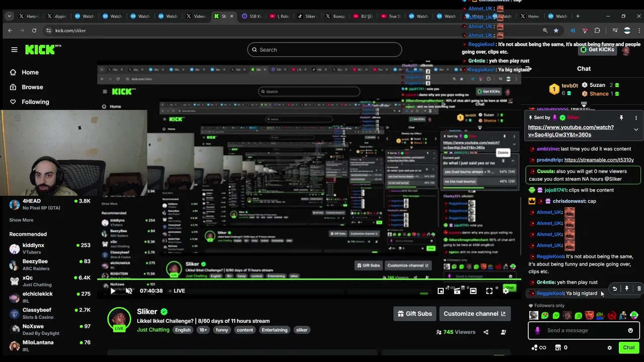Screen dimensions: 644x362
Task: Click the Gift Subs button
Action: click(x=415, y=314)
